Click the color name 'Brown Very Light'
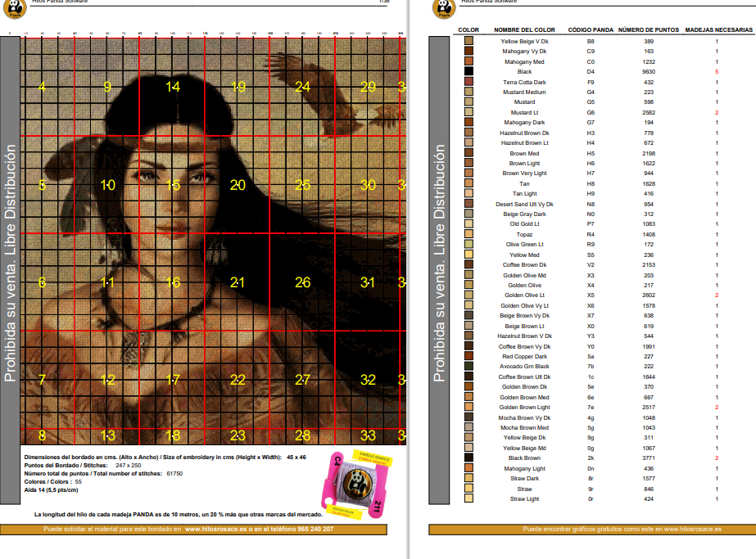 tap(524, 173)
